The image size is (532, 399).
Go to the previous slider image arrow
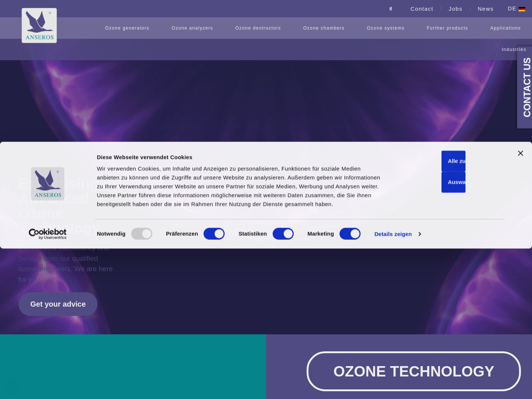coord(7,186)
